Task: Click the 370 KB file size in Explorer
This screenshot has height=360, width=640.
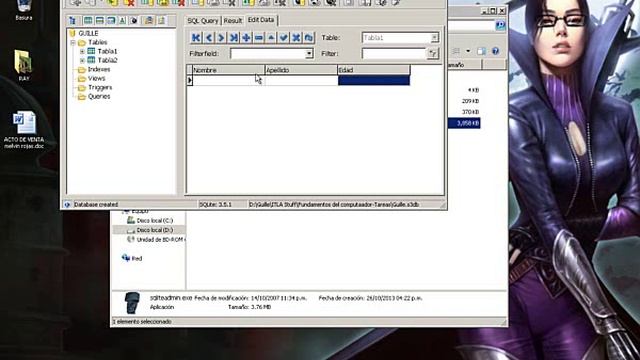Action: point(470,112)
